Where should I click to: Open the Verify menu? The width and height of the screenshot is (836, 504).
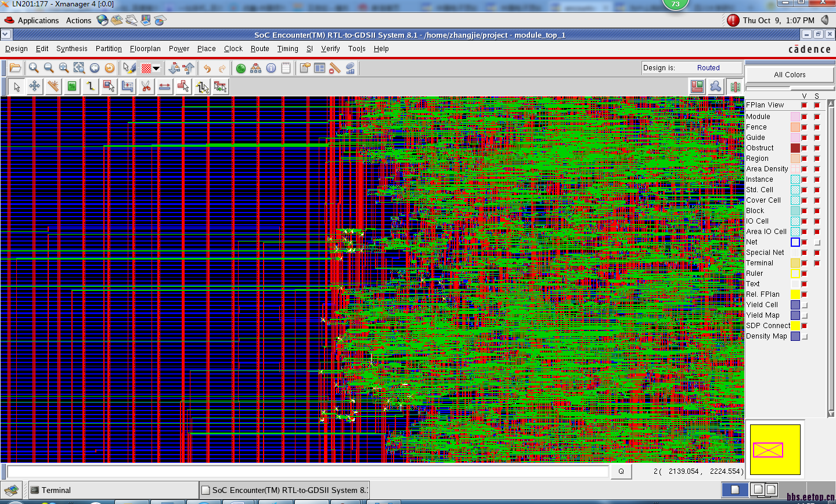coord(330,49)
